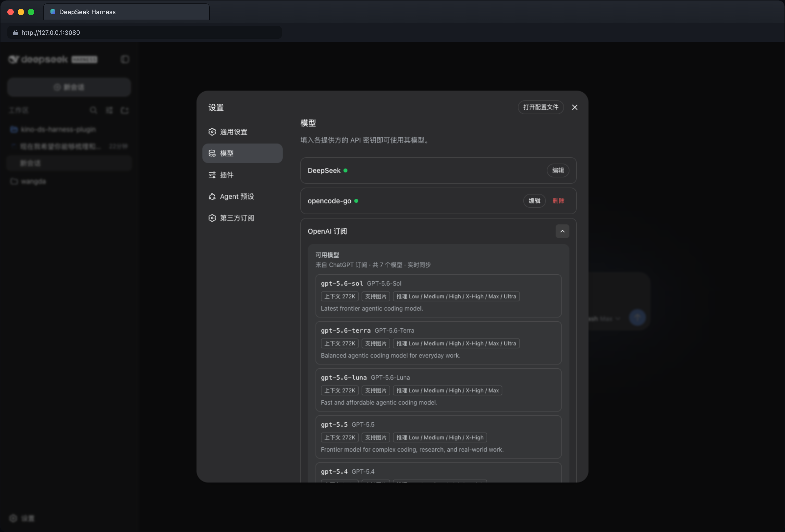
Task: Click the gear icon beside 通用设置
Action: [212, 132]
